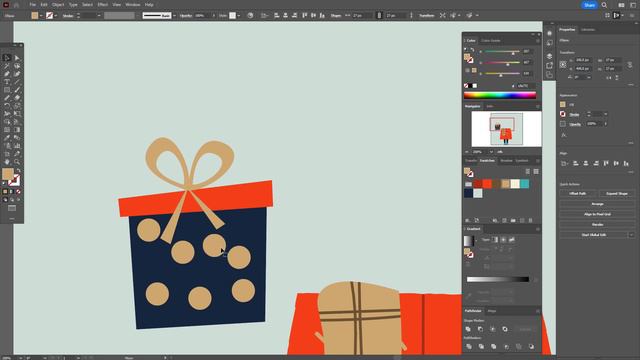
Task: Click the Share button
Action: click(x=589, y=5)
